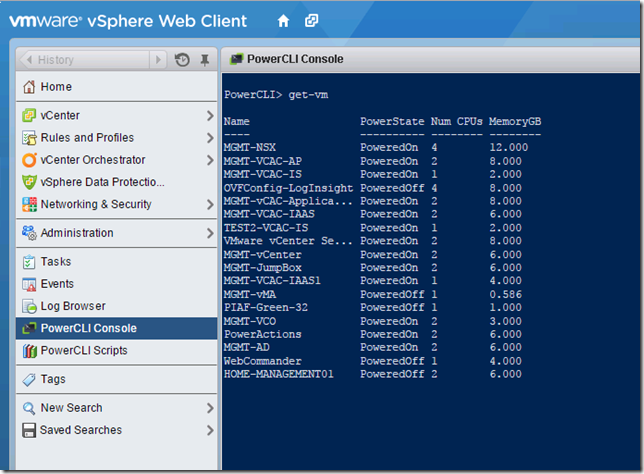Click the vSphere Data Protection shield icon

tap(29, 182)
